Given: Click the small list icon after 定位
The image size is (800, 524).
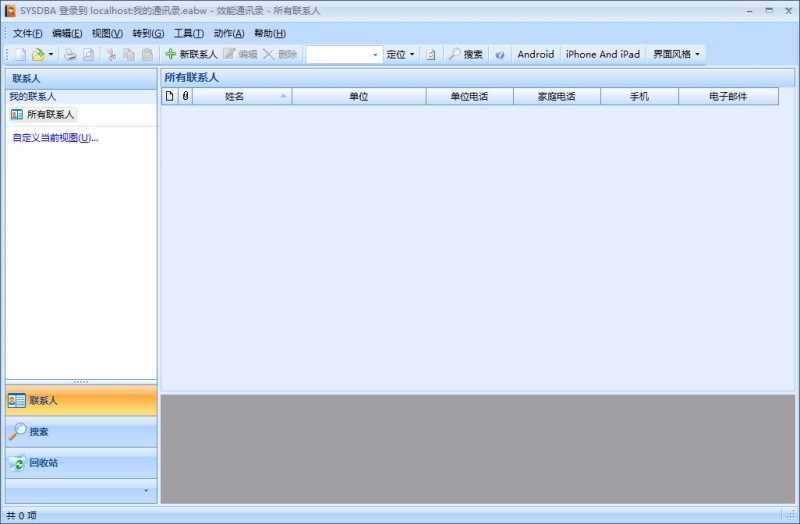Looking at the screenshot, I should [430, 54].
